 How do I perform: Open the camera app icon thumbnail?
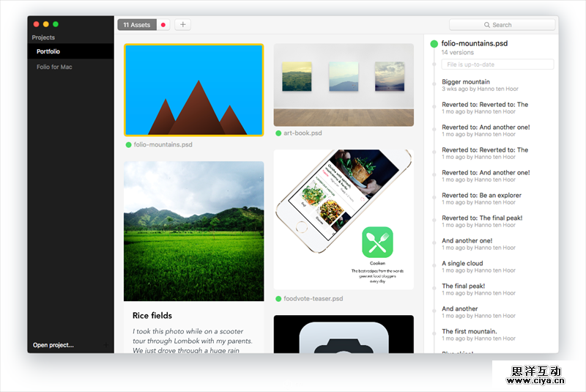click(x=344, y=334)
